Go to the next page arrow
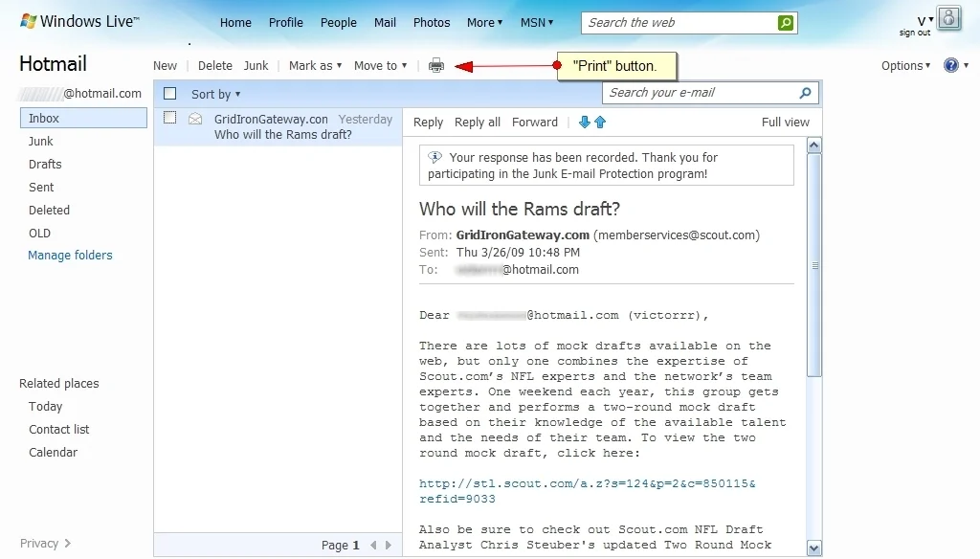The height and width of the screenshot is (559, 980). [x=389, y=545]
